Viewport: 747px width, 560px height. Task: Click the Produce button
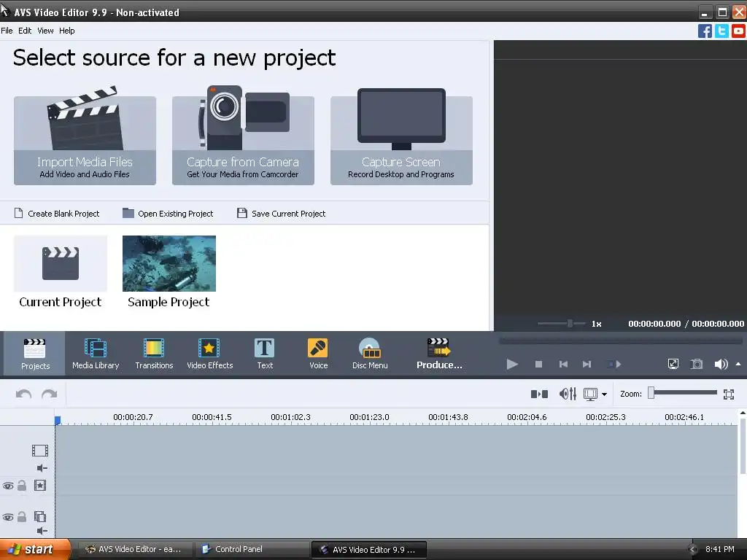pos(438,354)
